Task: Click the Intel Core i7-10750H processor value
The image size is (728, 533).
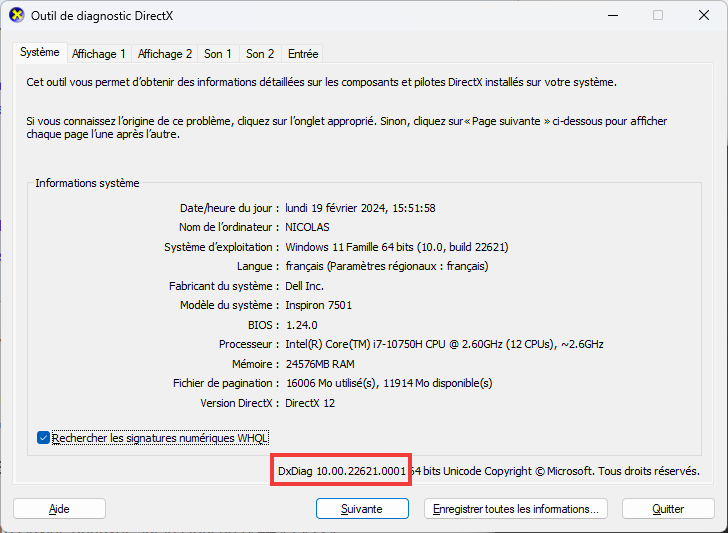Action: point(444,344)
